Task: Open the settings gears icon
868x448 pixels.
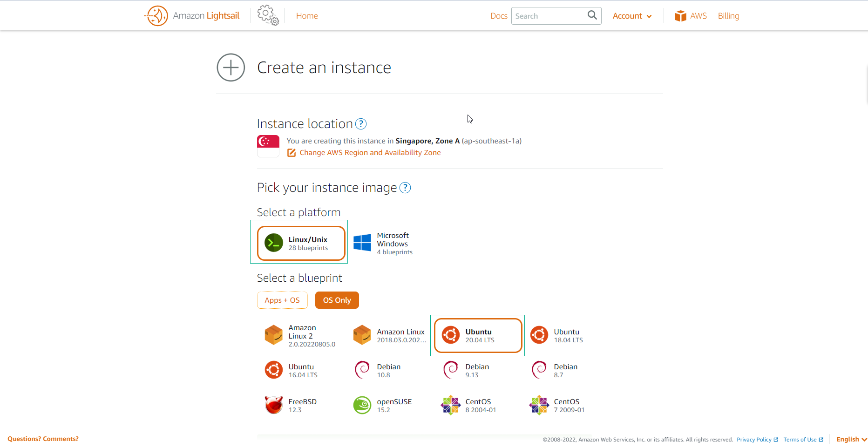Action: [268, 15]
